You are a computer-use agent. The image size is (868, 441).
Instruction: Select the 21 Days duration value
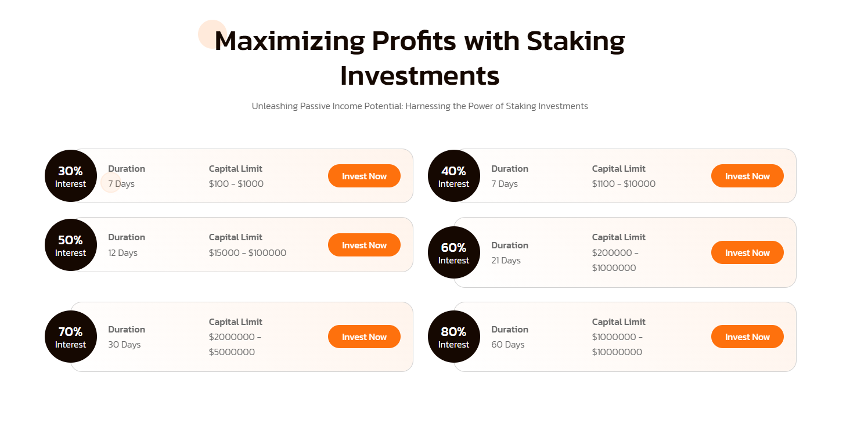click(x=506, y=261)
